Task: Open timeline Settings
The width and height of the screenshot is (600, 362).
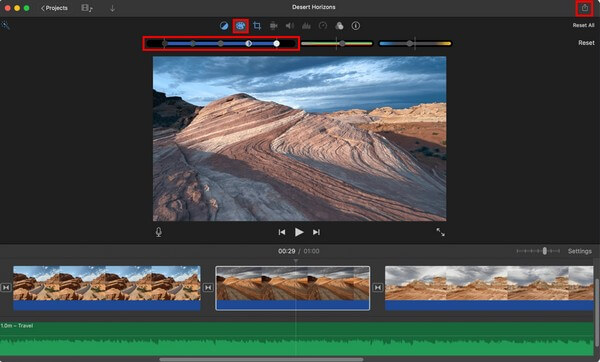Action: 579,251
